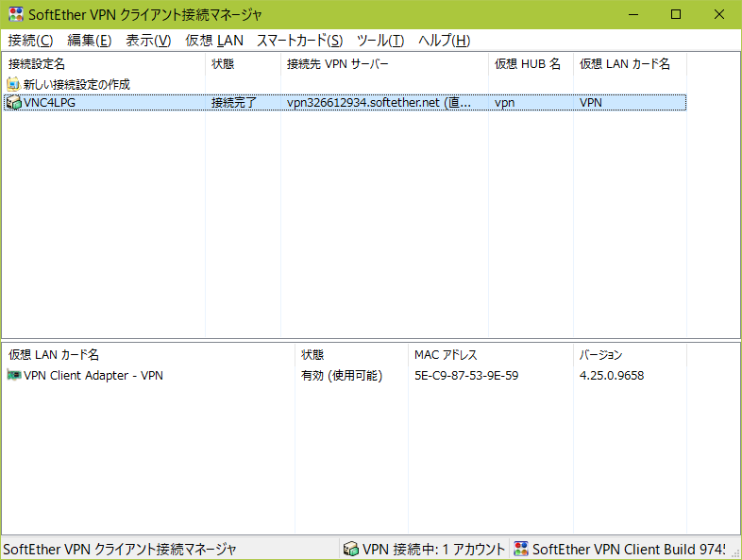Image resolution: width=742 pixels, height=560 pixels.
Task: Open the 編集(E) menu
Action: 89,41
